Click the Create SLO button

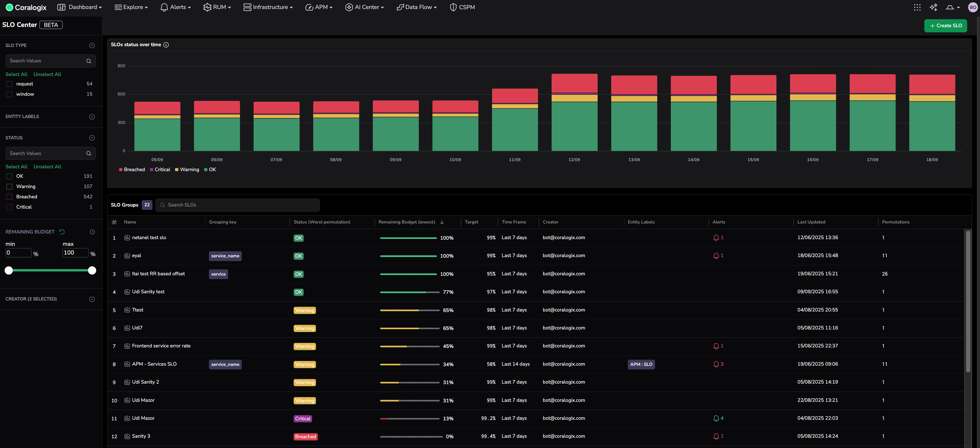(x=945, y=26)
